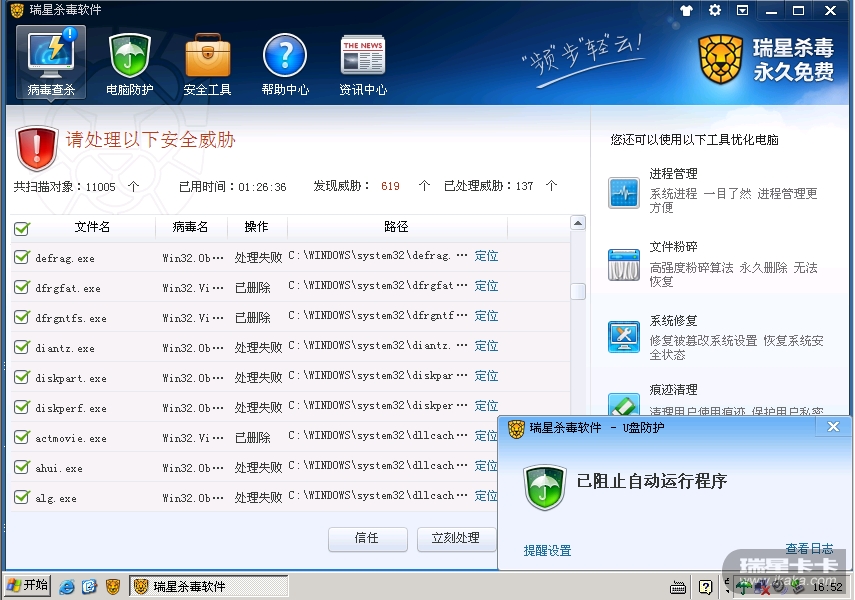Open the 病毒查杀 virus scan tab
Screen dimensions: 855x600
(x=51, y=63)
